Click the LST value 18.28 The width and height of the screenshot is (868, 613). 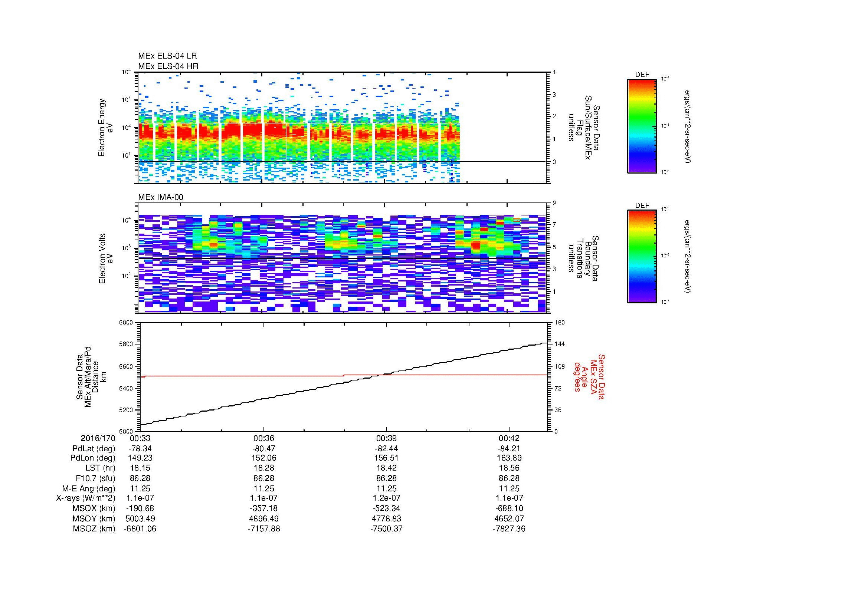pos(264,468)
